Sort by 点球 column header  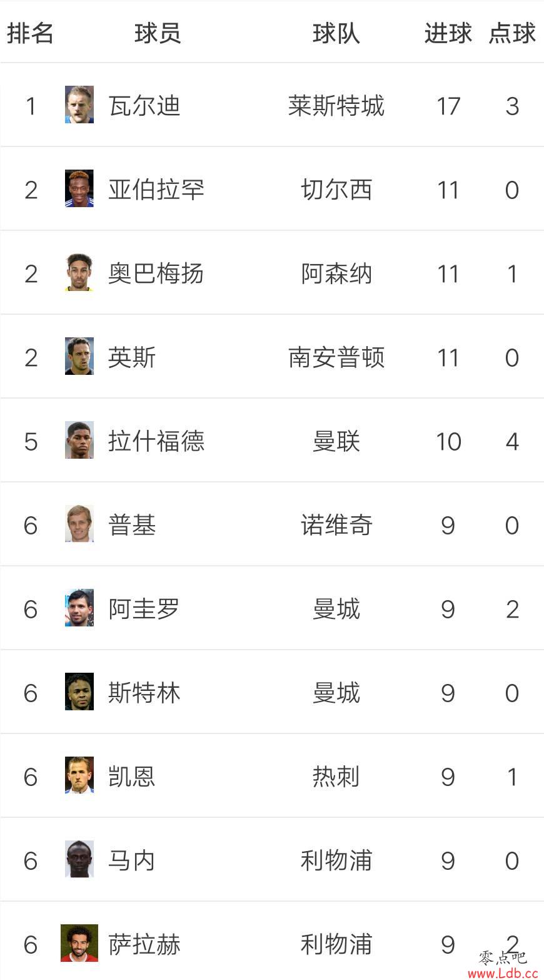point(512,33)
